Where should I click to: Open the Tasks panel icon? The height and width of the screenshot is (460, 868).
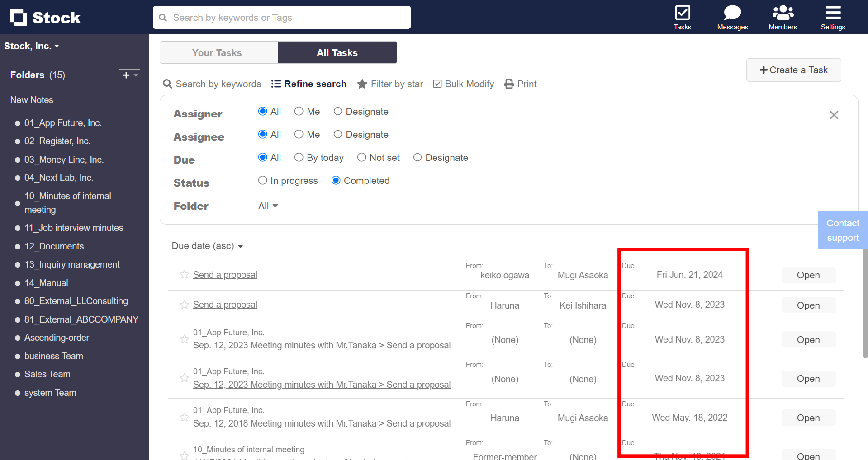(x=682, y=13)
